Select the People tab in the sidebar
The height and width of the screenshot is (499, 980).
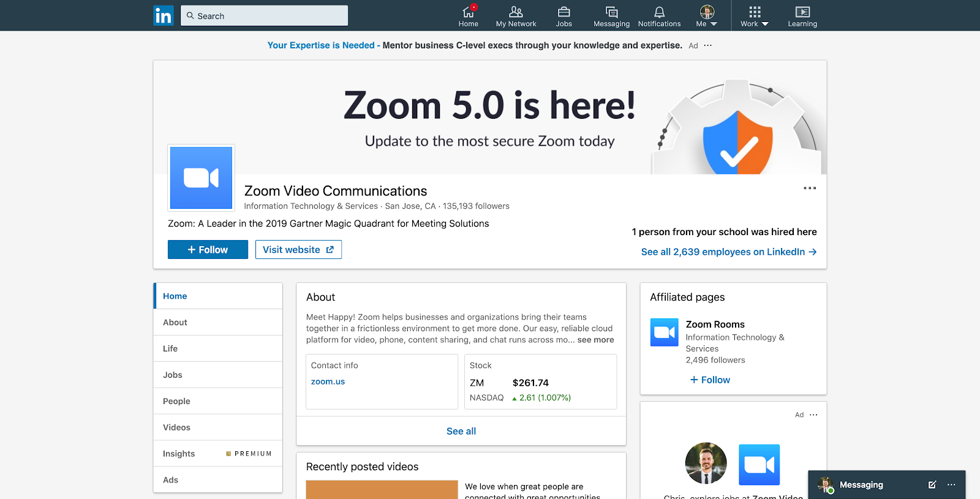218,401
